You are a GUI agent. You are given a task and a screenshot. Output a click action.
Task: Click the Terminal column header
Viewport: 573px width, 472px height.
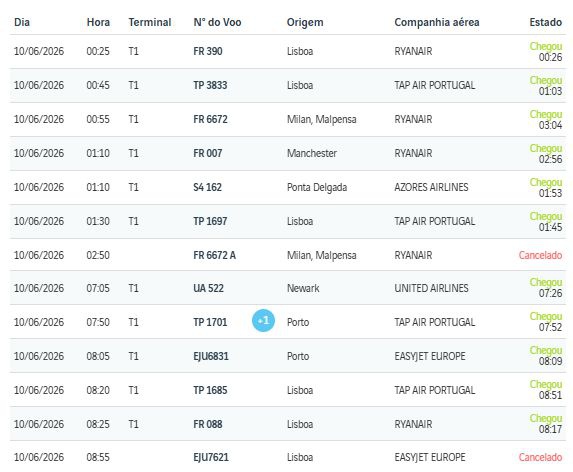tap(150, 22)
